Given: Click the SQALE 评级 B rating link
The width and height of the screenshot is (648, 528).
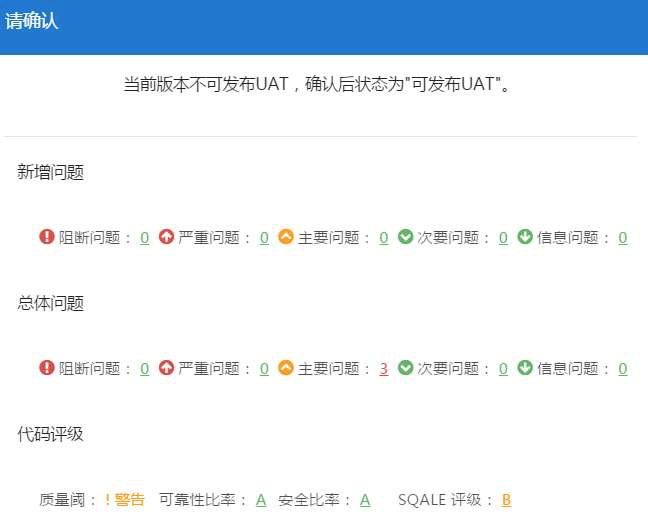Looking at the screenshot, I should [x=506, y=500].
